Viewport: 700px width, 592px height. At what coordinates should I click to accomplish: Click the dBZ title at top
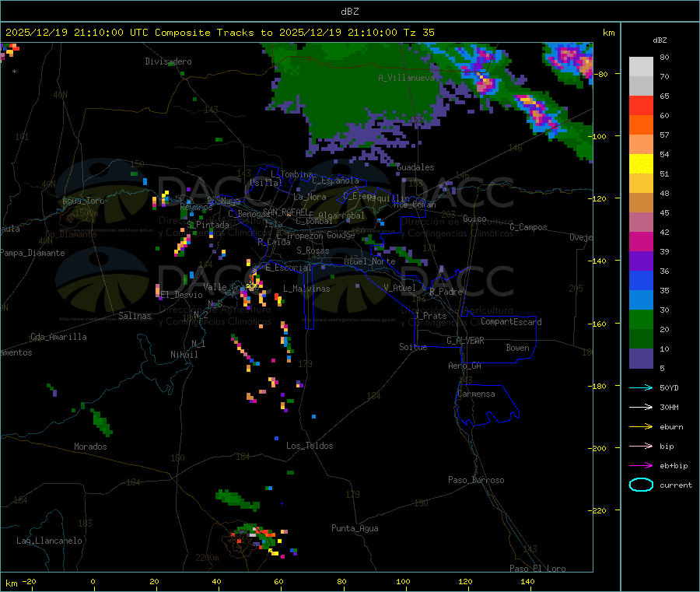click(x=349, y=12)
